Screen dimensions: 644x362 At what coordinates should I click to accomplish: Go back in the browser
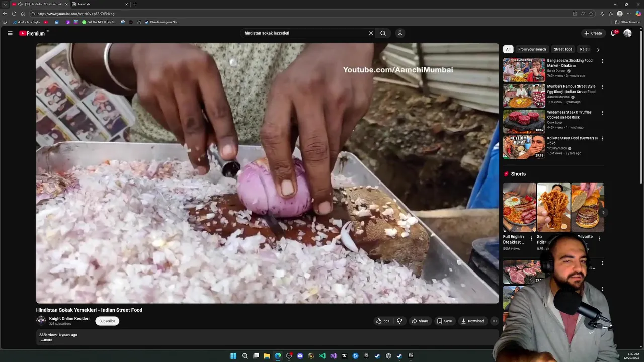coord(5,14)
